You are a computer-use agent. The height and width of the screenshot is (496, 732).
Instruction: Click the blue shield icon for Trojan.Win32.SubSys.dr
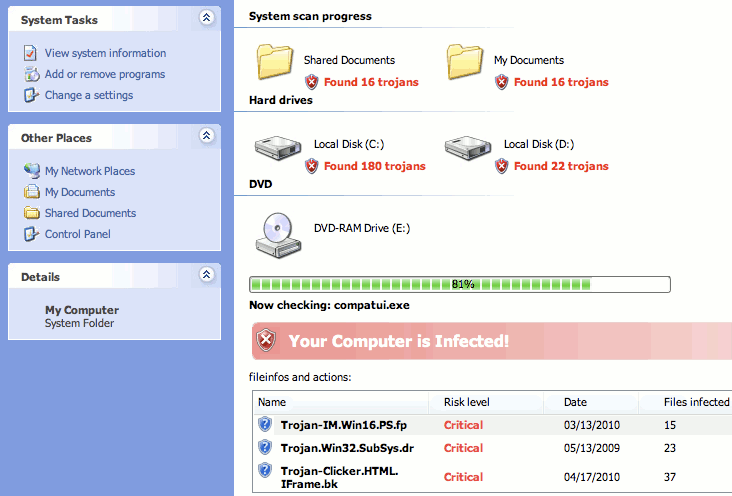coord(265,446)
